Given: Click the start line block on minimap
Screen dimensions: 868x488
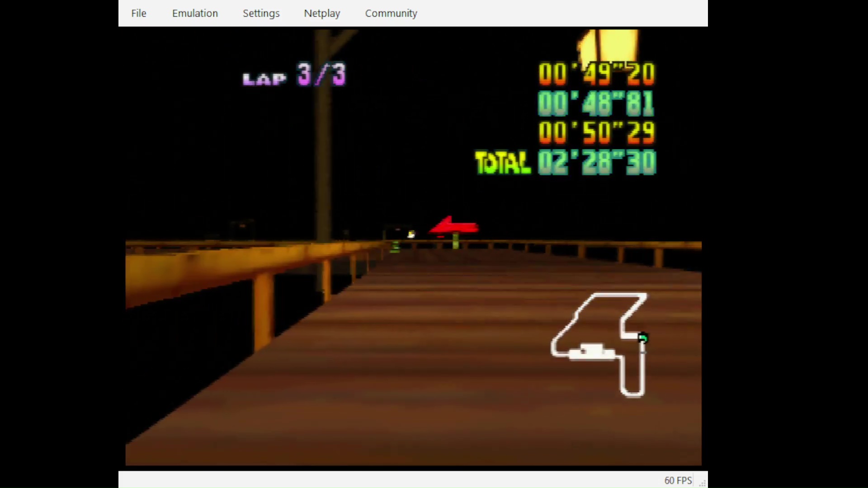Looking at the screenshot, I should [592, 352].
